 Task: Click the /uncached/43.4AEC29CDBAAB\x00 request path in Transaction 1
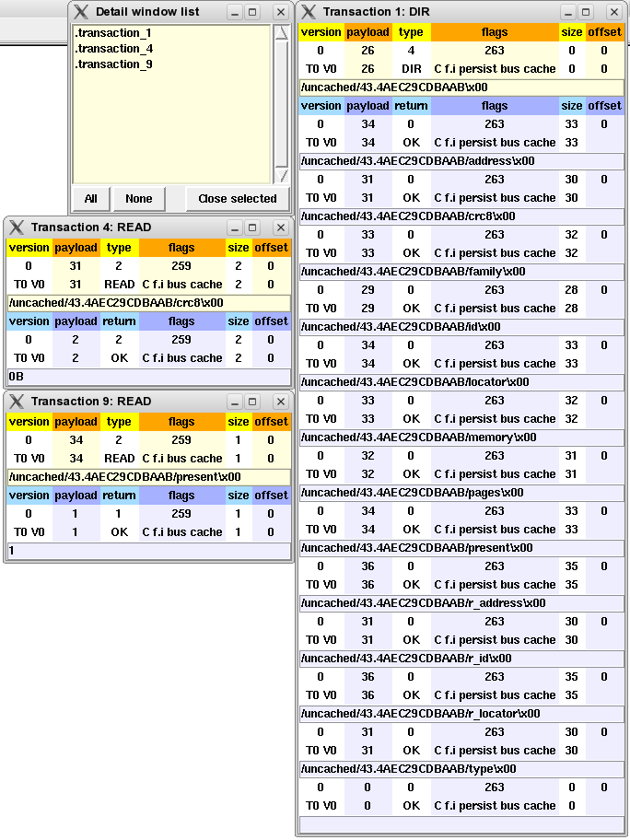pyautogui.click(x=461, y=87)
